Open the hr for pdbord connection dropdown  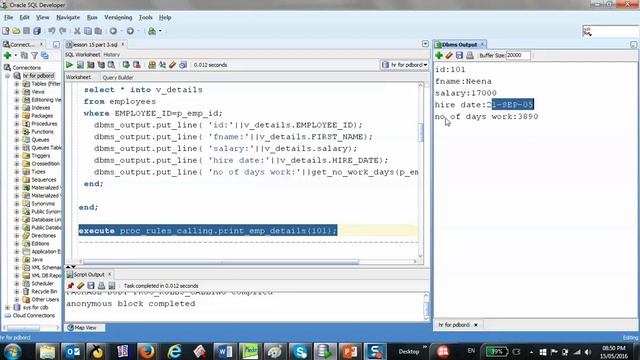coord(404,65)
